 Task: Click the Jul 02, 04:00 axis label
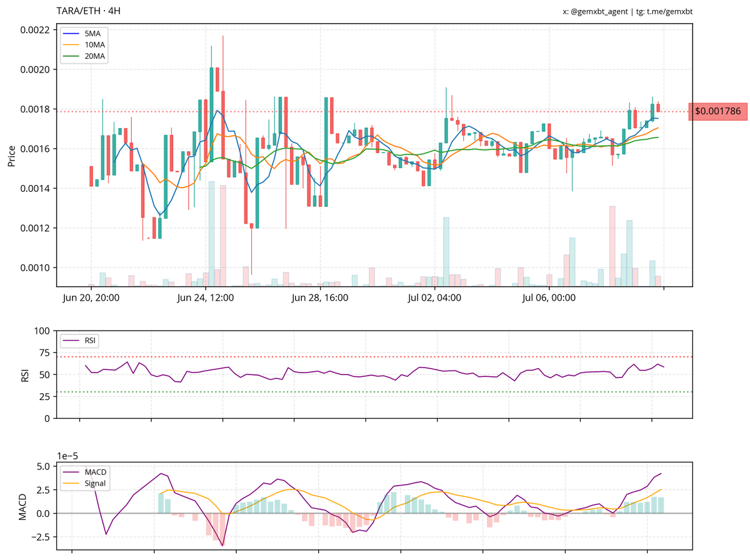coord(434,298)
